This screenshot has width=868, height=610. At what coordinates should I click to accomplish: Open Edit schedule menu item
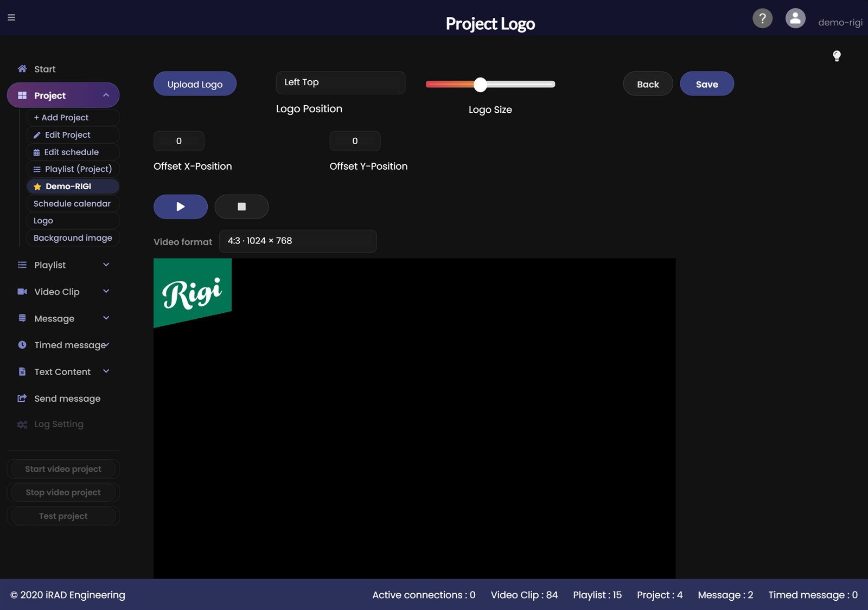point(73,152)
